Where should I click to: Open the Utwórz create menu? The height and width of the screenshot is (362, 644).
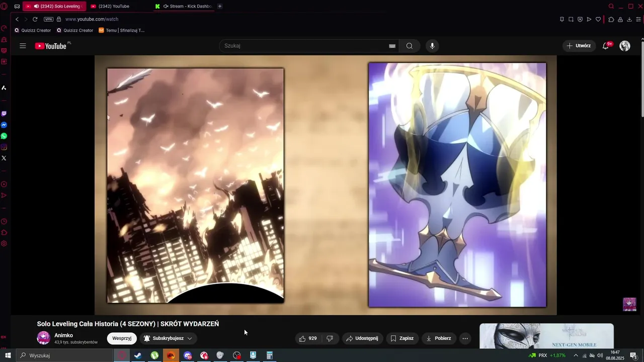[579, 46]
